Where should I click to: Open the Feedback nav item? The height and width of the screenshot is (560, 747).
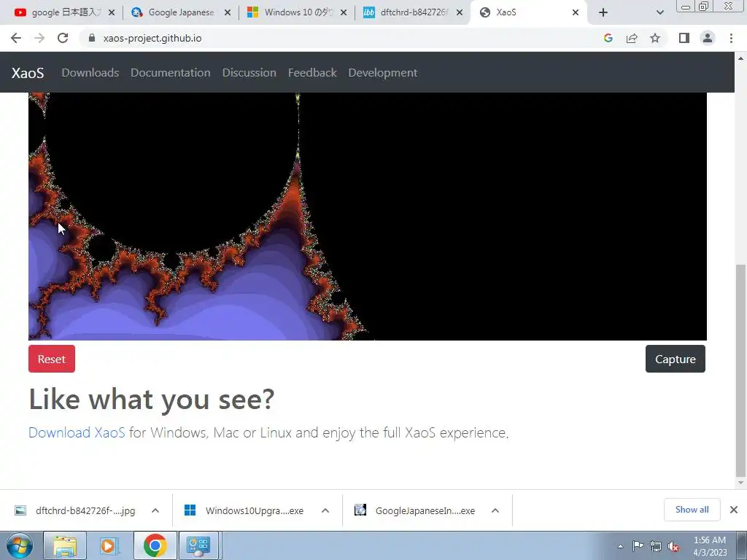click(312, 73)
